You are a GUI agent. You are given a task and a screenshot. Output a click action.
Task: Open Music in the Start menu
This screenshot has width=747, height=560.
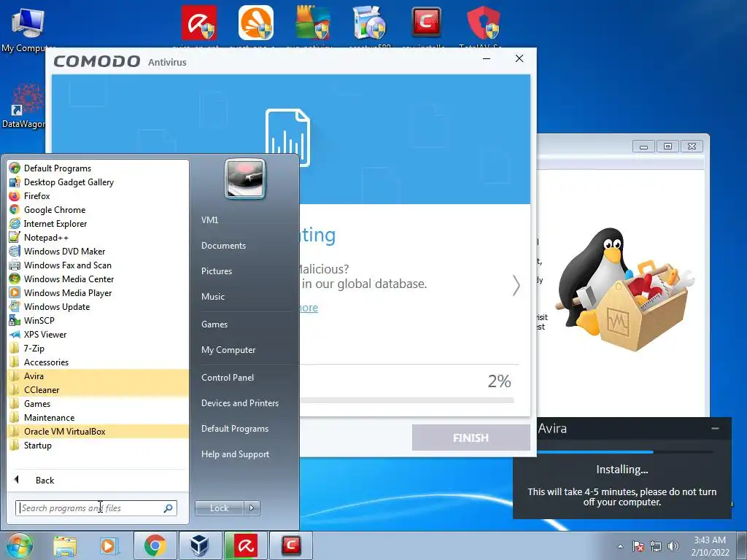click(212, 297)
